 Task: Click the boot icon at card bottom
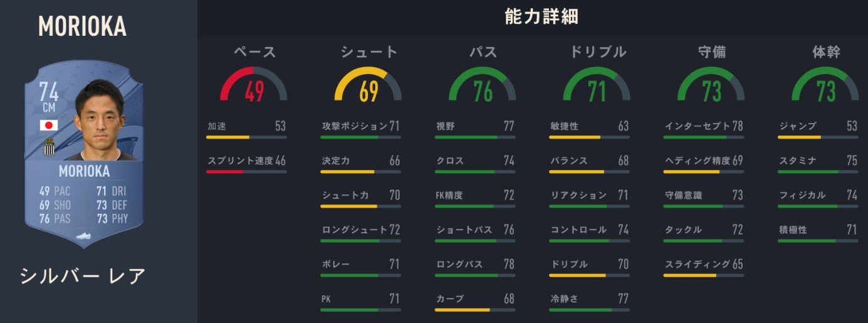(84, 236)
